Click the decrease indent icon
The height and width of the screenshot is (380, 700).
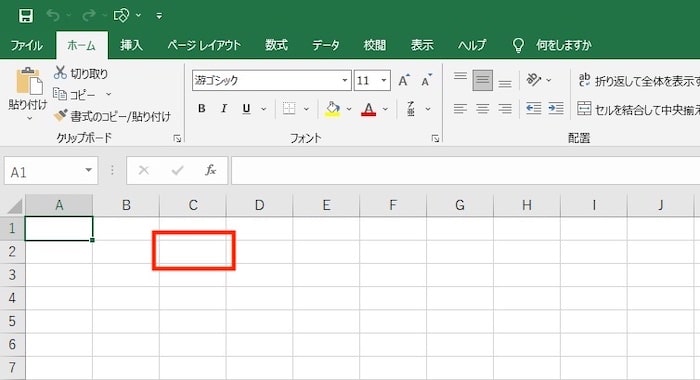533,109
